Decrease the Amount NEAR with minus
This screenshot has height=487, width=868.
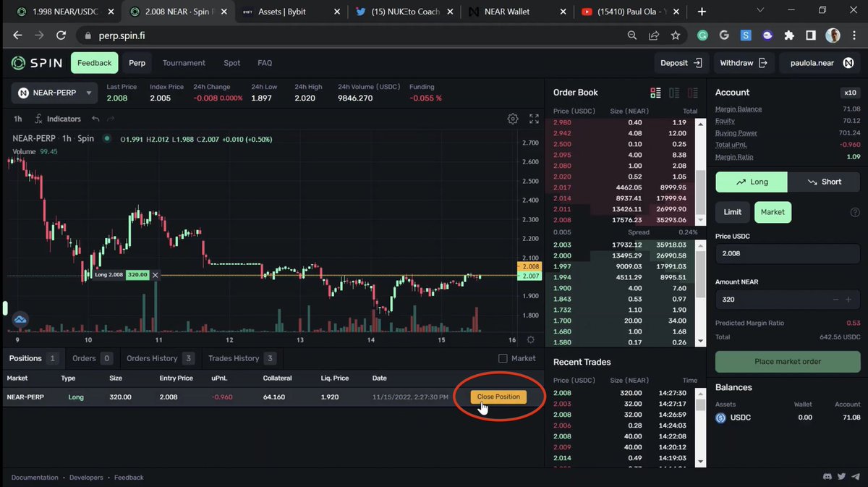837,300
